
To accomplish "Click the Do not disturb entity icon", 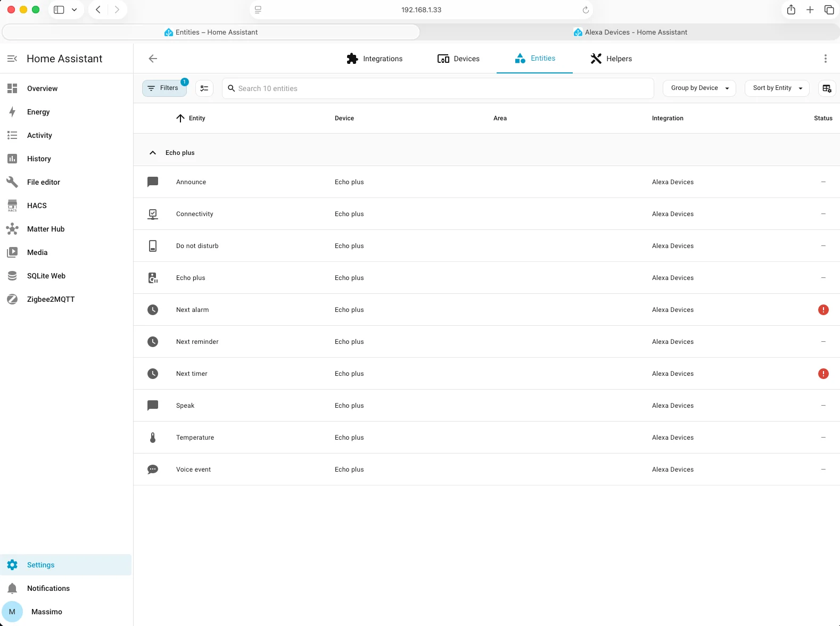I will (x=153, y=246).
